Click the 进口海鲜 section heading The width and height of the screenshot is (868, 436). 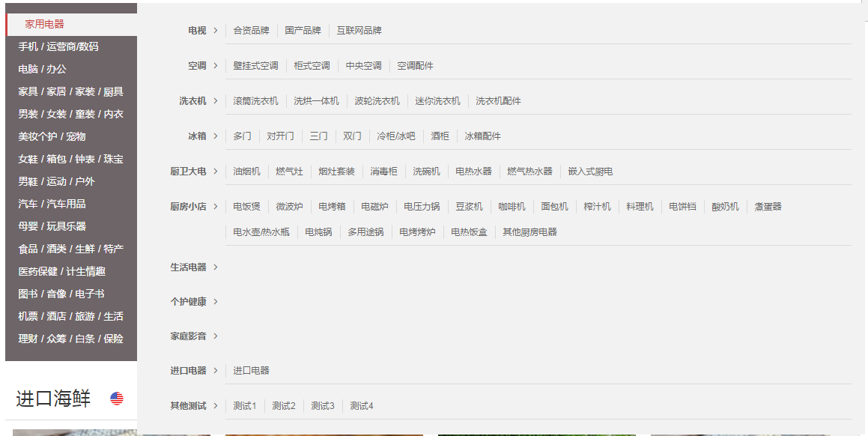point(53,399)
